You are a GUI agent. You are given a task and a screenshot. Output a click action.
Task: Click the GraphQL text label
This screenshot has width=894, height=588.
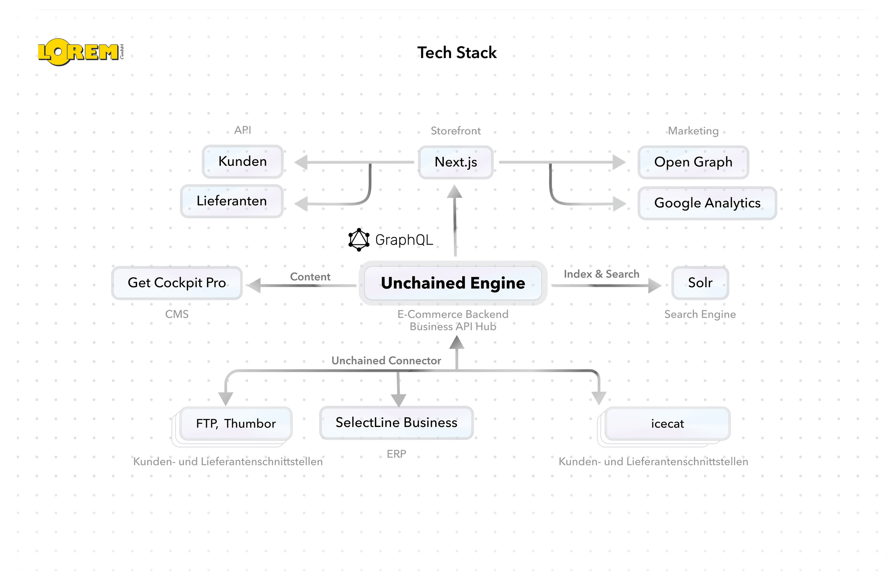click(x=404, y=240)
